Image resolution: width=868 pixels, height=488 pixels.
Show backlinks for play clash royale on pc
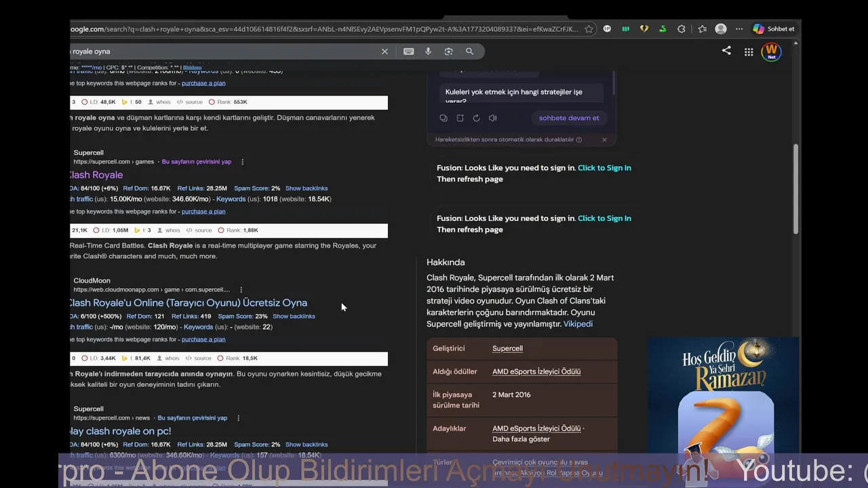click(307, 445)
